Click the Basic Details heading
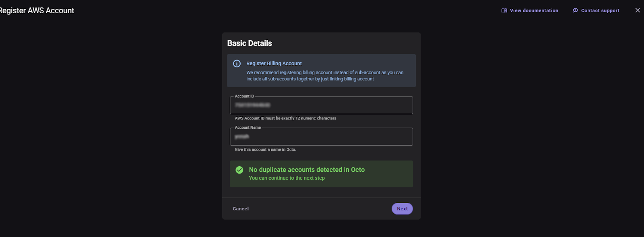The image size is (644, 237). [250, 43]
